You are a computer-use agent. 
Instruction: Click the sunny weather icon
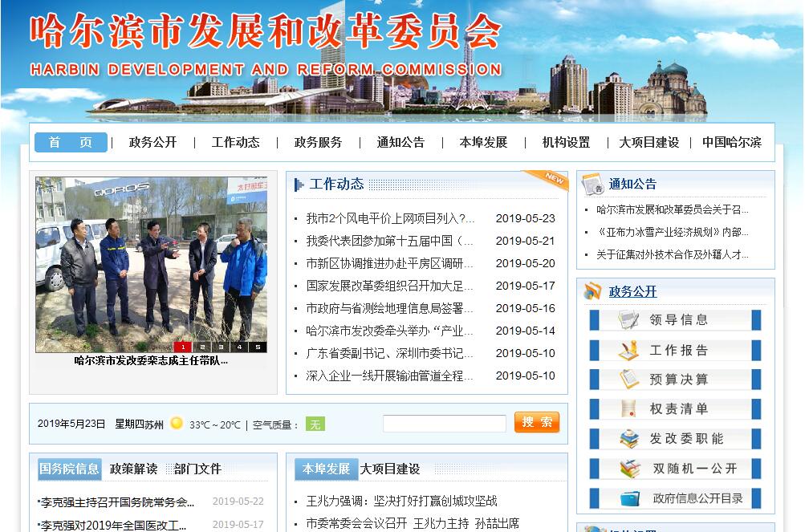177,423
